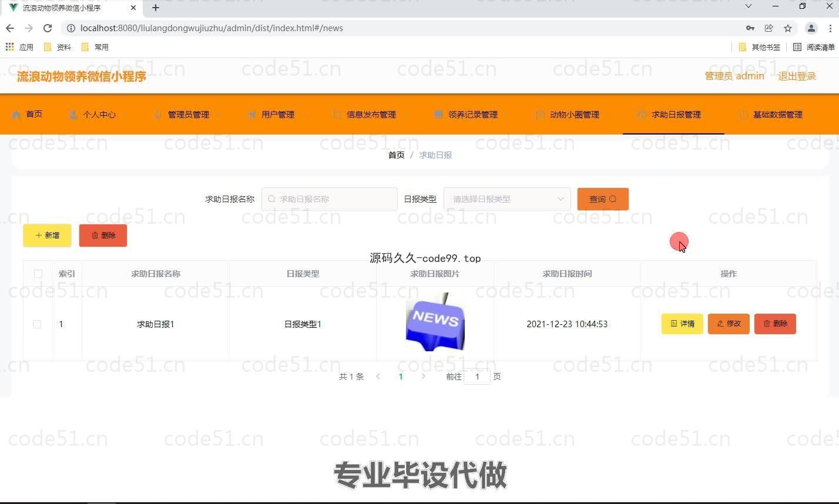Click previous page arrow in pagination
This screenshot has width=839, height=504.
[x=378, y=377]
